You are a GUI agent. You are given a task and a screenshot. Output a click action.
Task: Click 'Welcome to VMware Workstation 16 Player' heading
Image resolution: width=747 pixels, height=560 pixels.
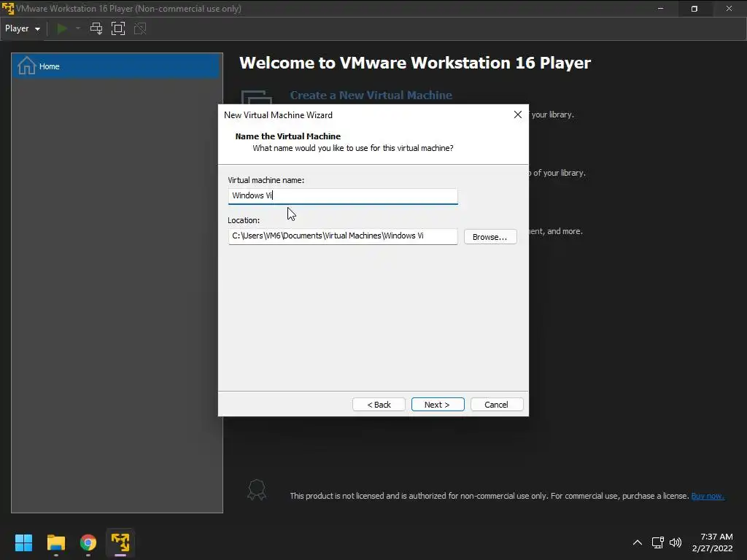point(415,63)
